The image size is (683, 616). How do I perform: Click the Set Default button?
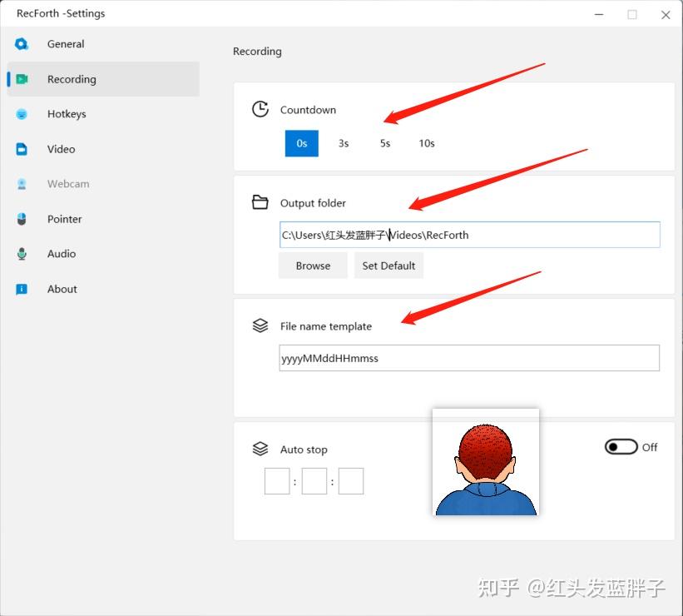point(389,266)
